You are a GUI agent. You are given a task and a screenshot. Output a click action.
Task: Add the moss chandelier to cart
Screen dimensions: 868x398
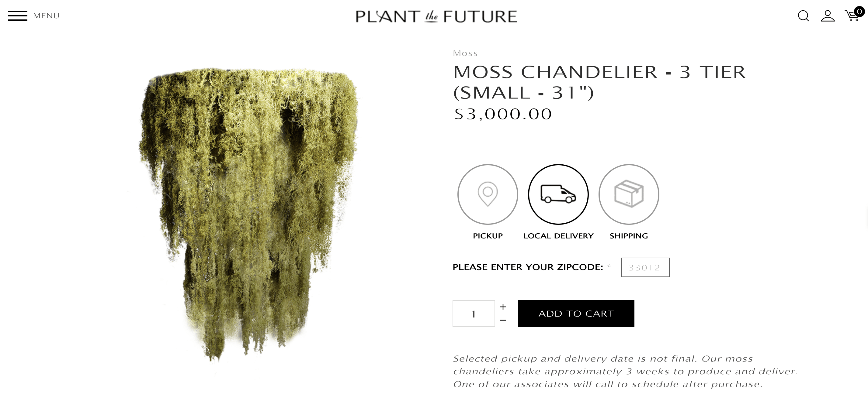coord(576,314)
